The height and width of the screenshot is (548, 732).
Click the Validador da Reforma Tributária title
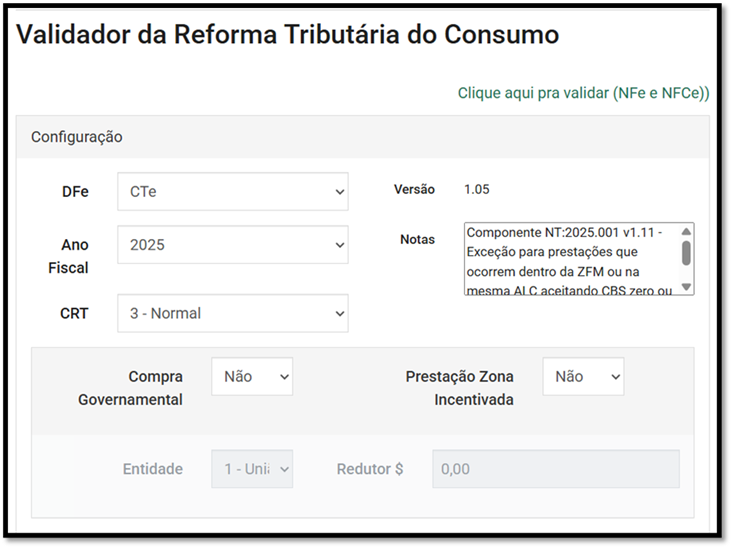(288, 35)
